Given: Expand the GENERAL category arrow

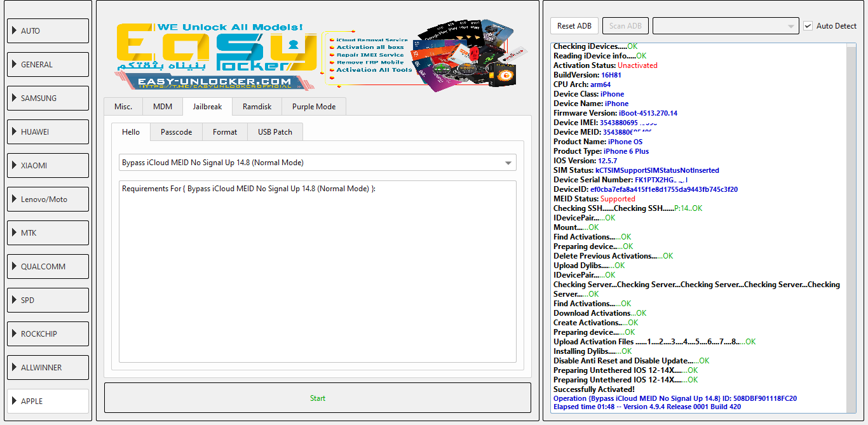Looking at the screenshot, I should coord(15,64).
